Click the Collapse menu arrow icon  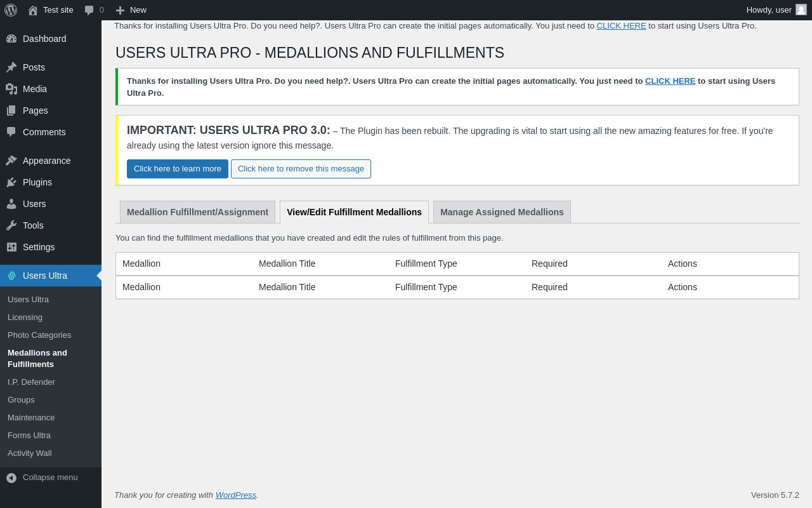point(11,478)
